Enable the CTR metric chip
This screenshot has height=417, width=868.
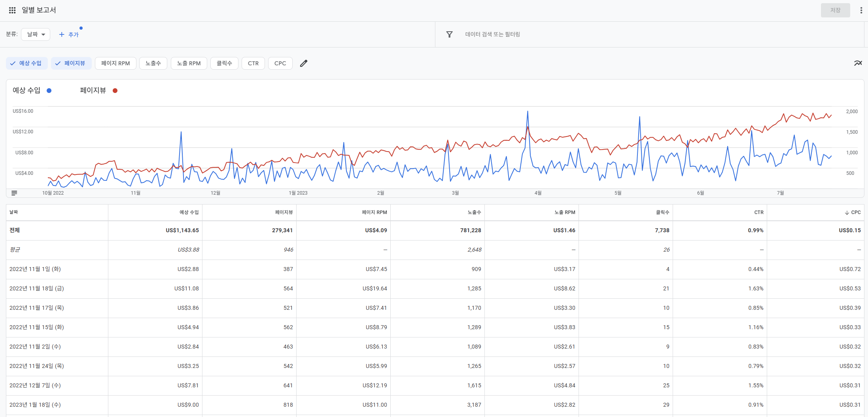coord(253,63)
